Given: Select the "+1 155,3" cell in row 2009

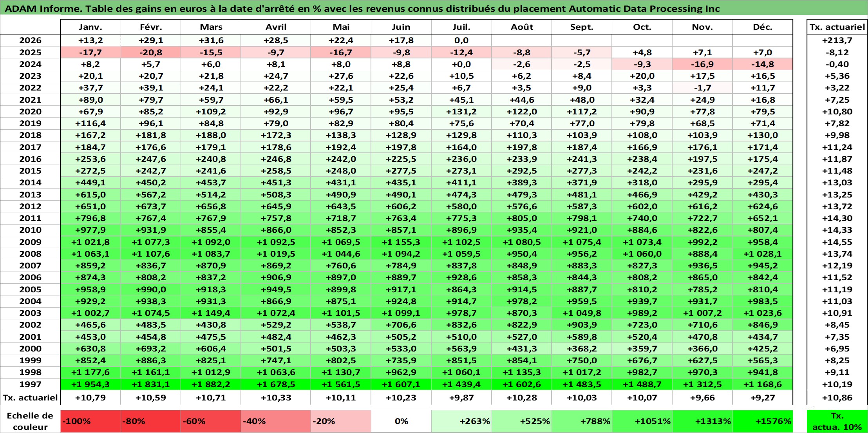Looking at the screenshot, I should tap(401, 242).
